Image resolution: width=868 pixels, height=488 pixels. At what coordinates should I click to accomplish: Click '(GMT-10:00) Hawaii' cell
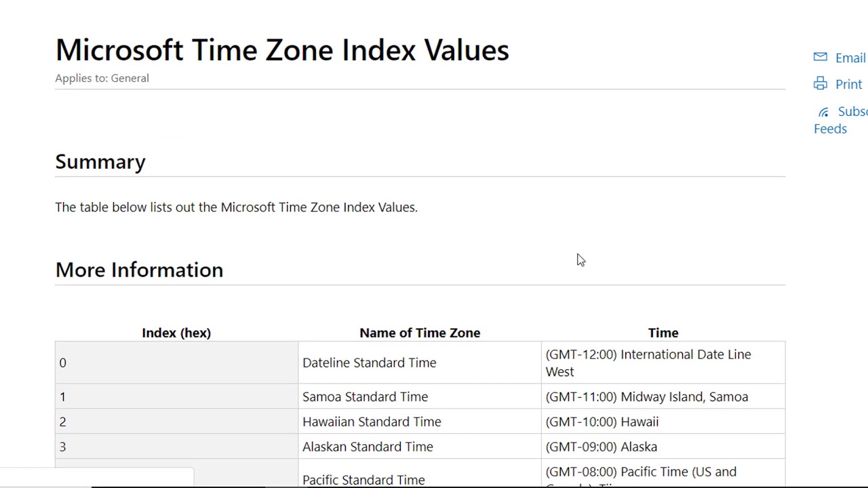tap(663, 422)
